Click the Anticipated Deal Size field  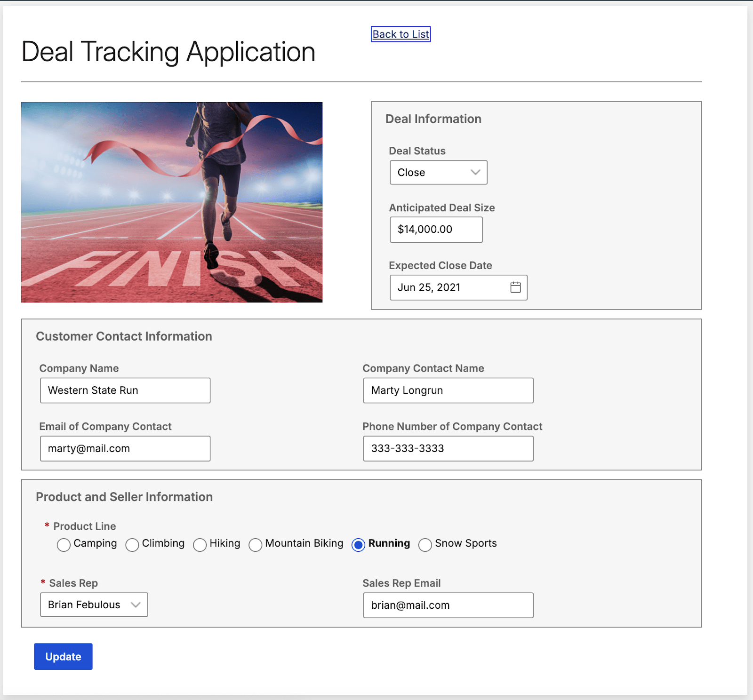click(x=435, y=230)
